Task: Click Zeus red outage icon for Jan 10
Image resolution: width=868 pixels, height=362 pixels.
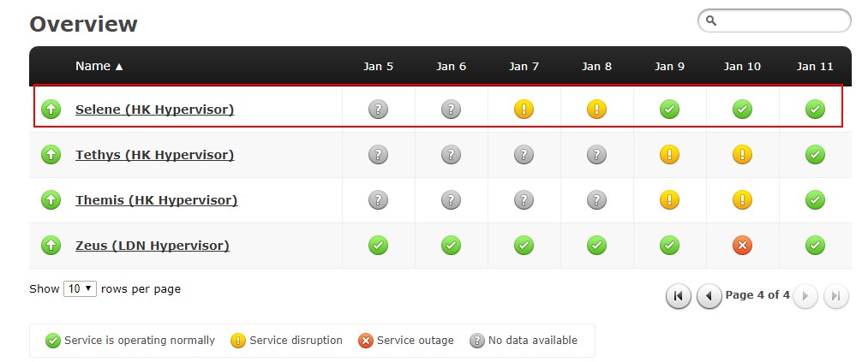Action: point(742,246)
